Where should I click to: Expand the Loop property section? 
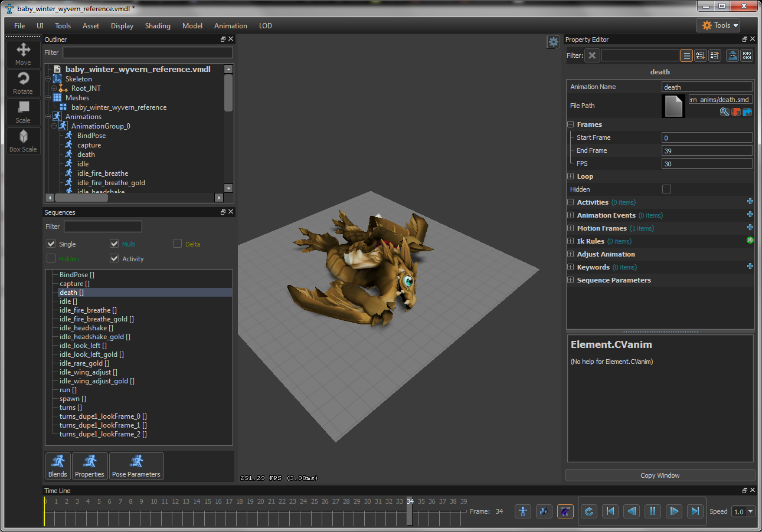pyautogui.click(x=571, y=176)
